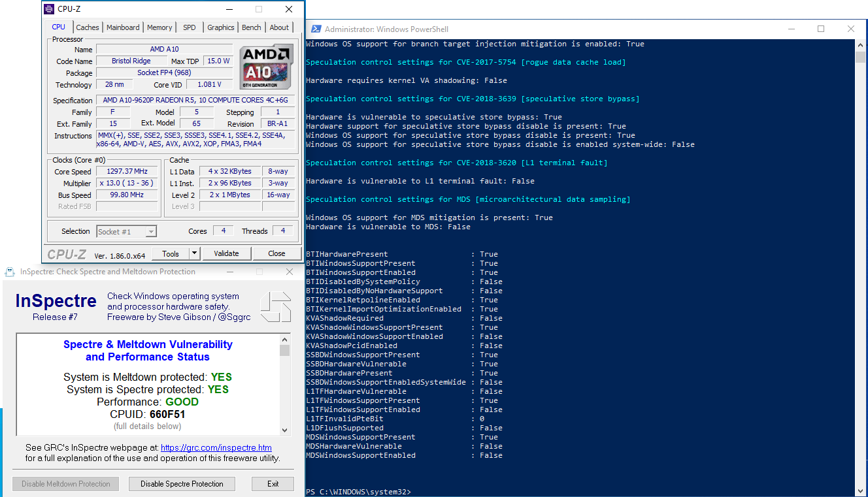This screenshot has height=497, width=868.
Task: Click PowerShell scrollbar up arrow
Action: 861,44
